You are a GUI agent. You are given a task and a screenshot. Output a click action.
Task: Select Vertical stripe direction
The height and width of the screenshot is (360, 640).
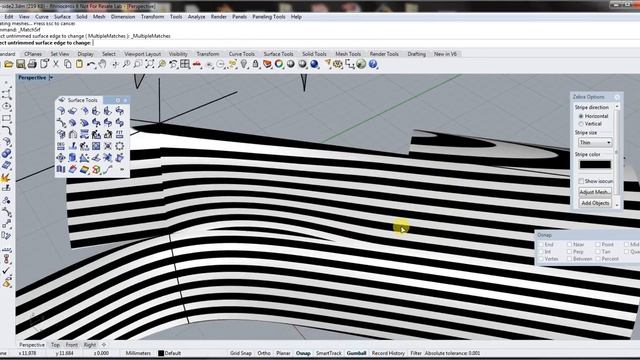(x=581, y=124)
